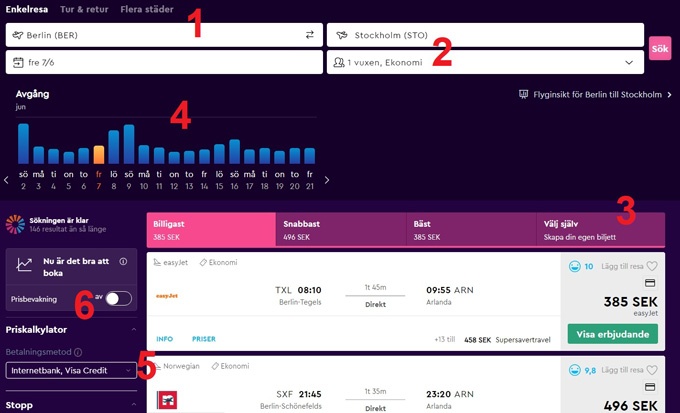680x413 pixels.
Task: Click the credit card icon above 385 SEK
Action: (650, 283)
